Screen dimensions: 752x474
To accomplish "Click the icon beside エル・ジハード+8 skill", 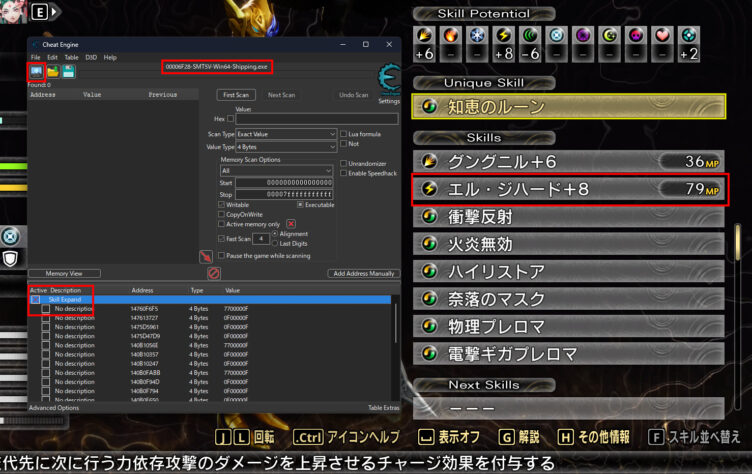I will [x=430, y=188].
